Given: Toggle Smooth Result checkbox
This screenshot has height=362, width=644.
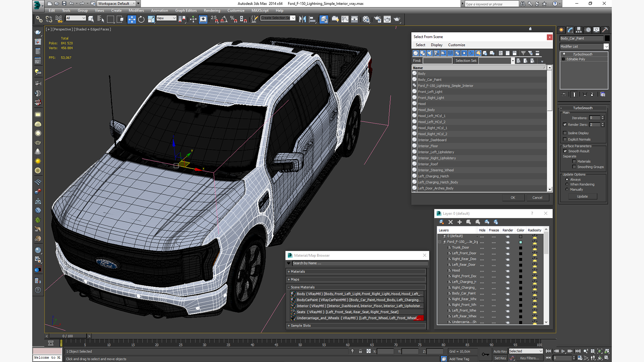Looking at the screenshot, I should (565, 151).
